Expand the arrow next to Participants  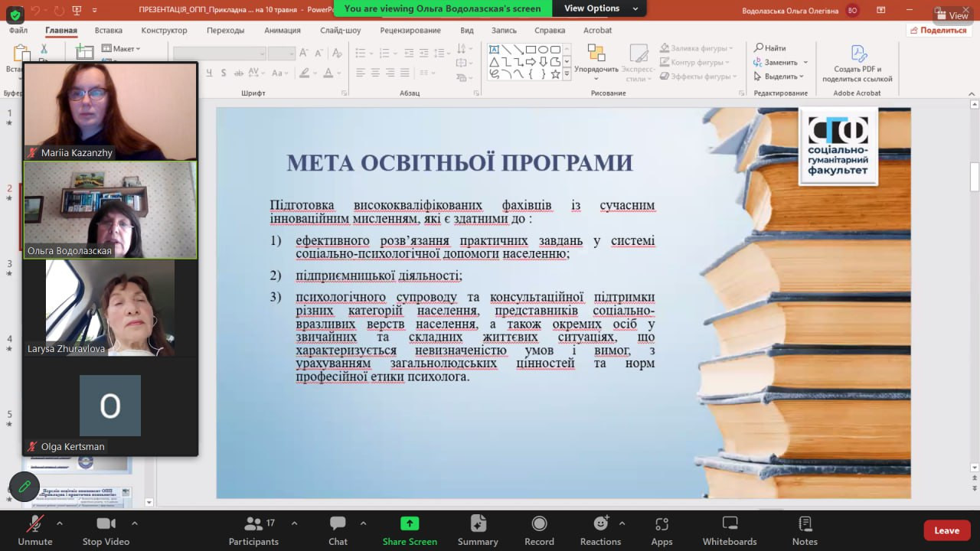click(x=294, y=523)
